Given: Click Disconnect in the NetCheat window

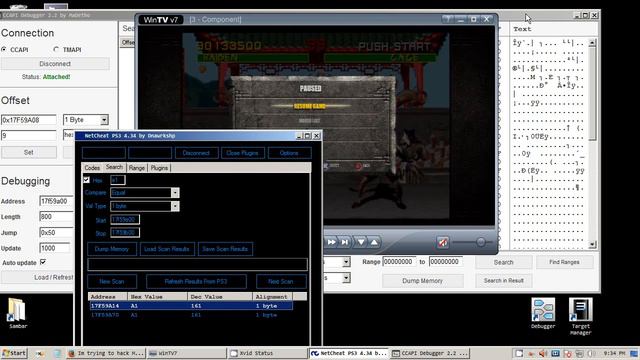Looking at the screenshot, I should 196,153.
